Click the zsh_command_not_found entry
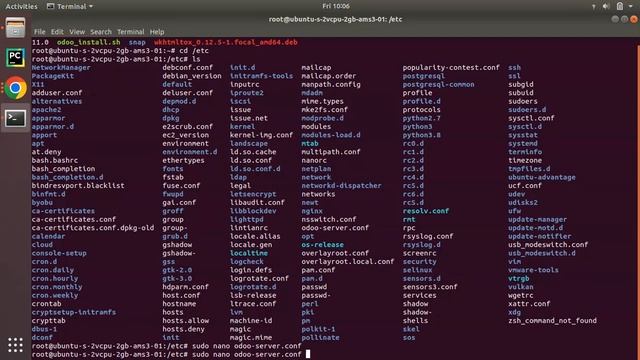The image size is (640, 360). click(x=552, y=321)
